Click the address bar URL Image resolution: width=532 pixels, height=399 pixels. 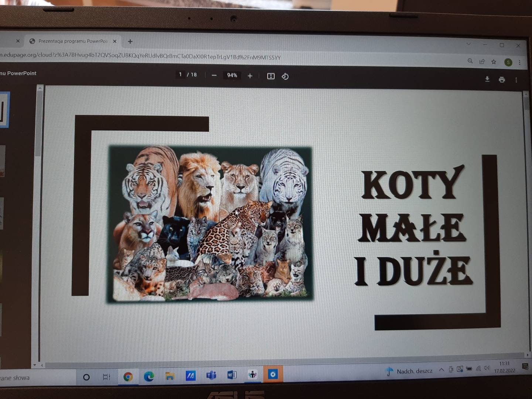(140, 56)
